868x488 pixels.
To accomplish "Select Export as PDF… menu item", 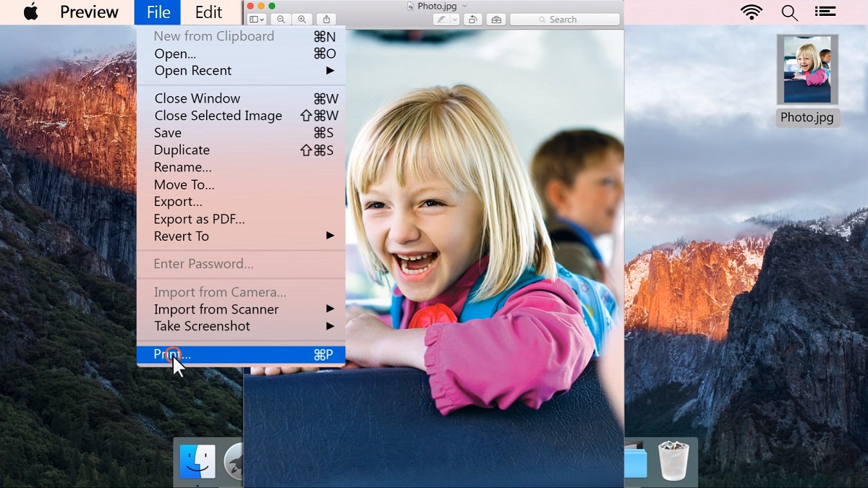I will (x=199, y=219).
